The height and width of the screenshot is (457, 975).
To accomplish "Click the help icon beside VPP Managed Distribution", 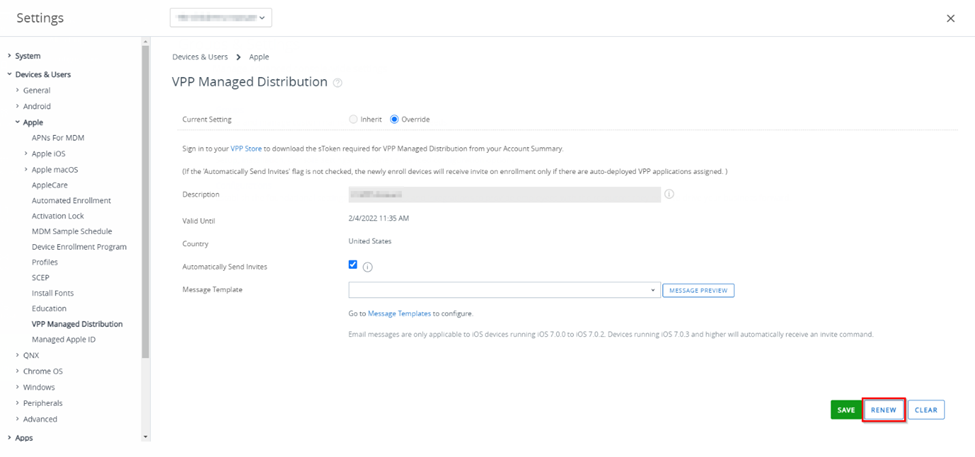I will [338, 83].
